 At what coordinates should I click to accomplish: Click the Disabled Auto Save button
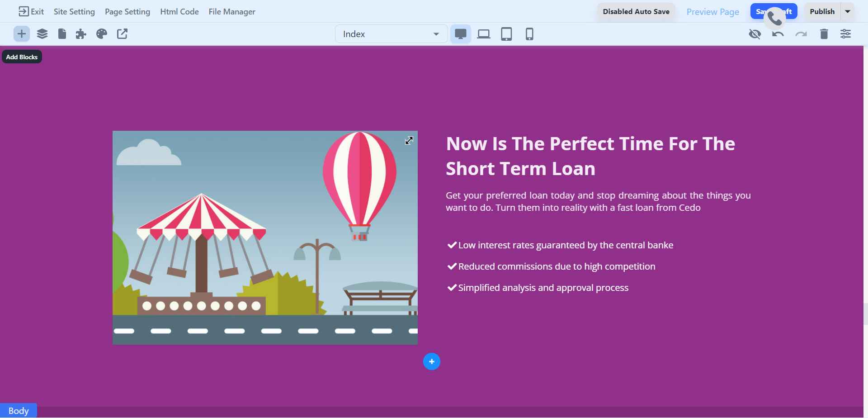pos(636,12)
